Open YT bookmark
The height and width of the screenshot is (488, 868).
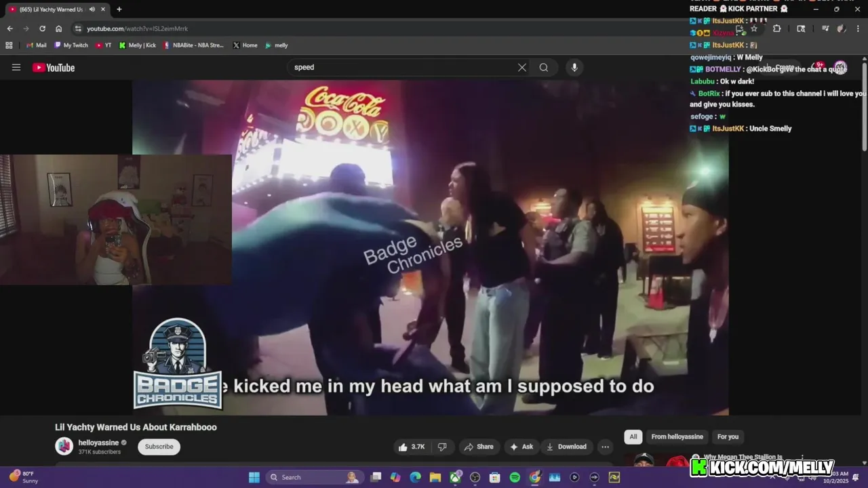(104, 45)
